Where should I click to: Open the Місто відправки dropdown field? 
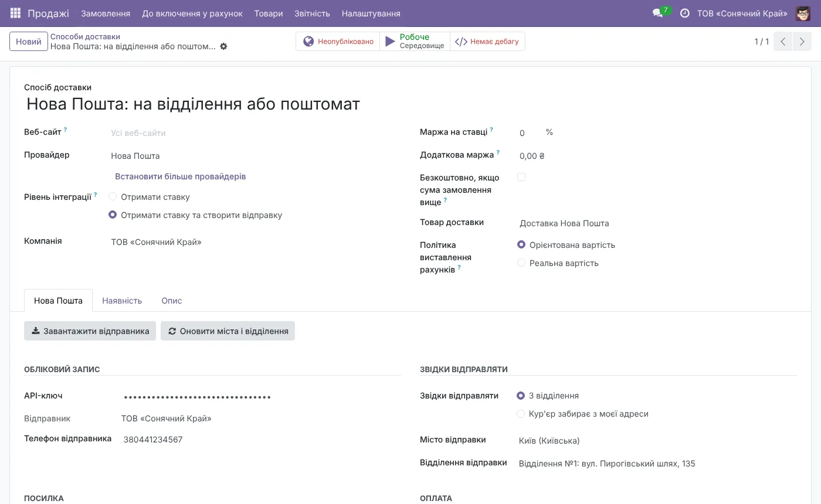tap(657, 441)
